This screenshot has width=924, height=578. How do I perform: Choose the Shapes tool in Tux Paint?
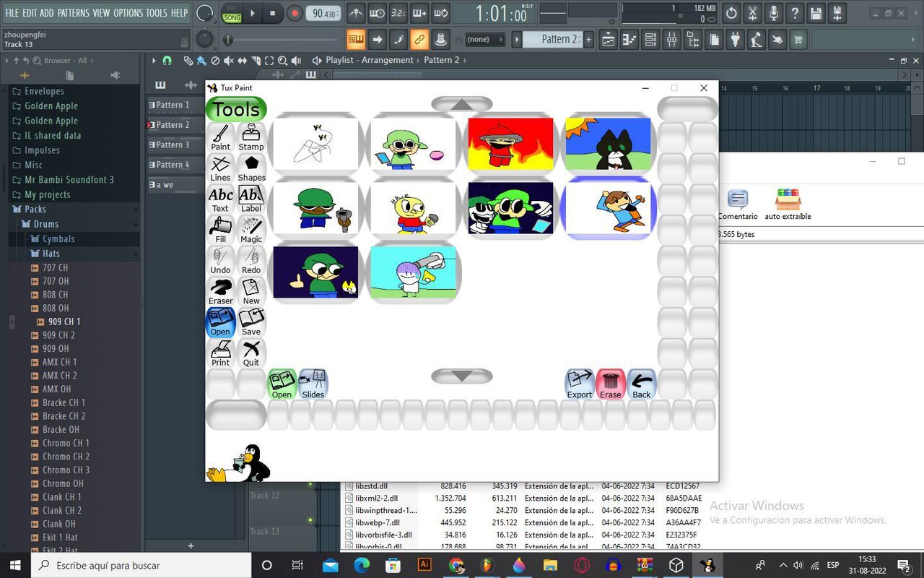click(251, 168)
